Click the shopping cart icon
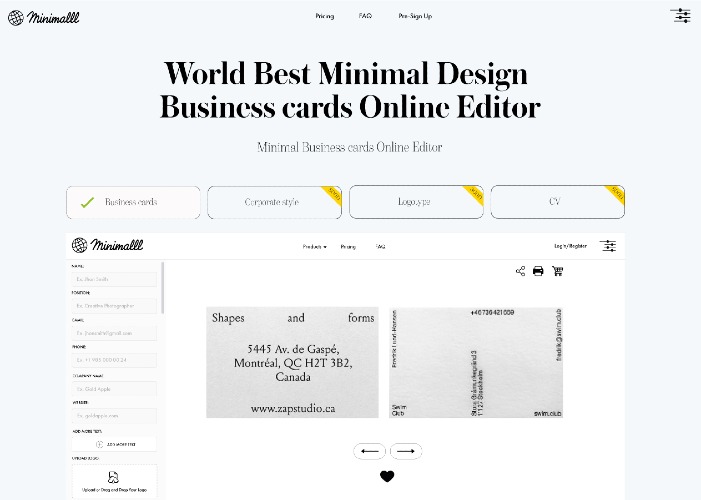This screenshot has height=500, width=701. pyautogui.click(x=557, y=271)
